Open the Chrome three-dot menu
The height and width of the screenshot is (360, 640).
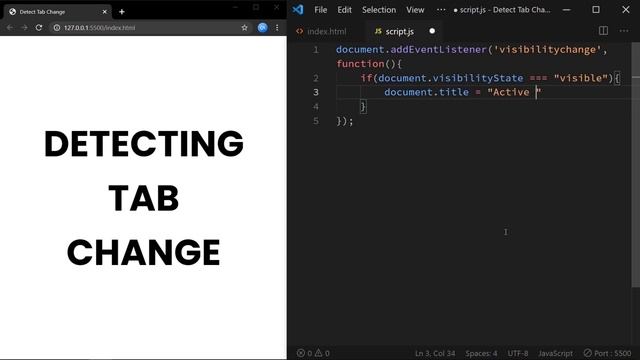[277, 27]
